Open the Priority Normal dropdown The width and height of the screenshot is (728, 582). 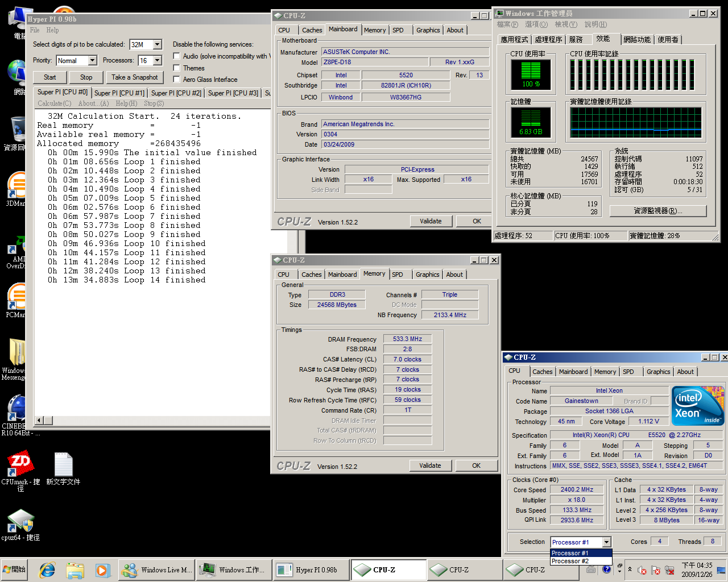[x=92, y=60]
